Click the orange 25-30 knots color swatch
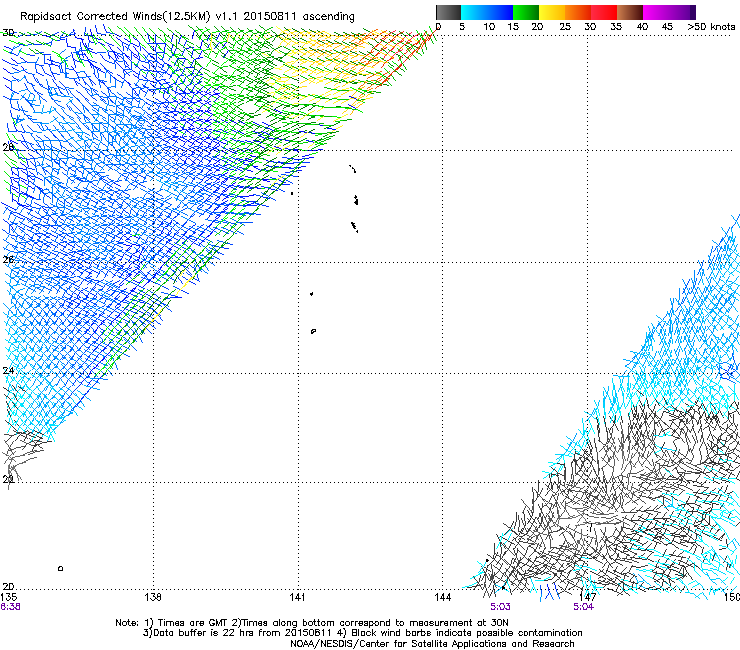The image size is (740, 650). (578, 12)
